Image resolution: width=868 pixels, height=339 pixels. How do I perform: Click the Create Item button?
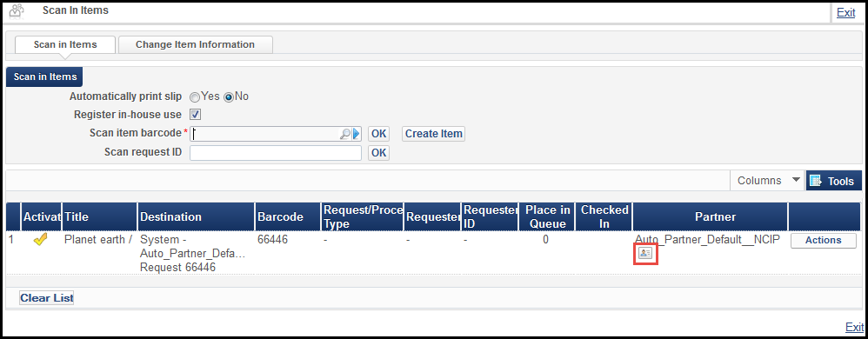point(433,134)
